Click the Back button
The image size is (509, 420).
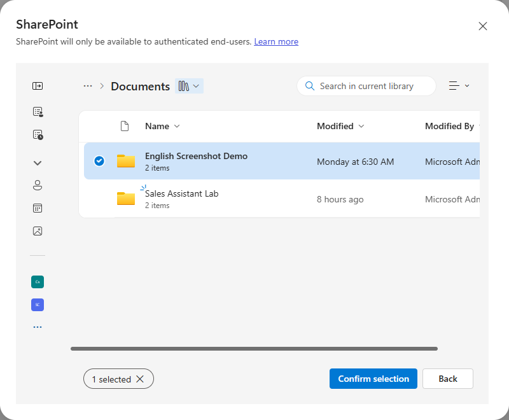[x=448, y=379]
